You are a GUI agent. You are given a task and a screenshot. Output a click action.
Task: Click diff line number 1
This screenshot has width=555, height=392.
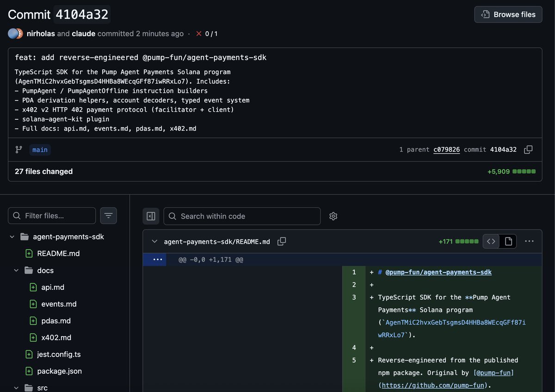[x=354, y=272]
